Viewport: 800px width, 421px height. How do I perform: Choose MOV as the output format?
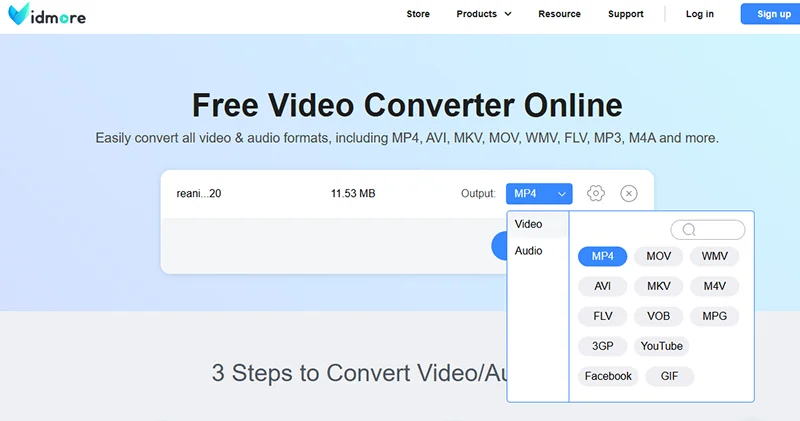click(x=658, y=256)
